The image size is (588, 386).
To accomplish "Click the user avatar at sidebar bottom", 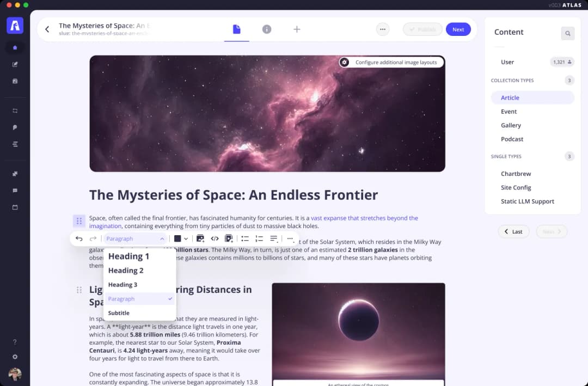I will [15, 373].
